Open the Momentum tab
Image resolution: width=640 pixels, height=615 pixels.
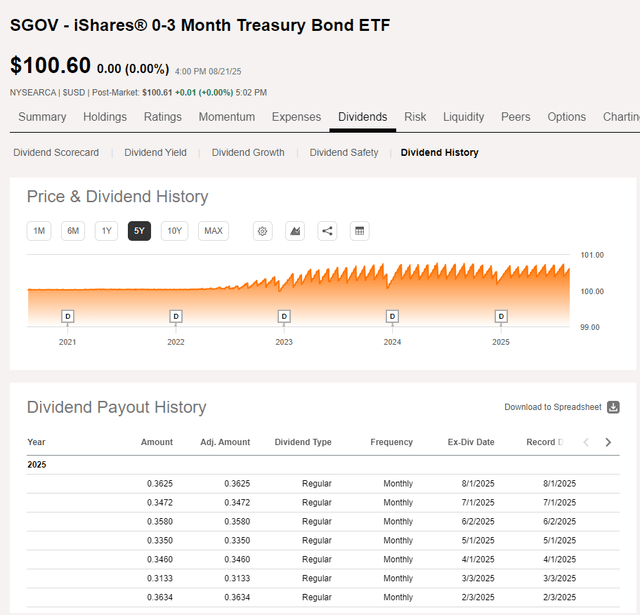227,117
